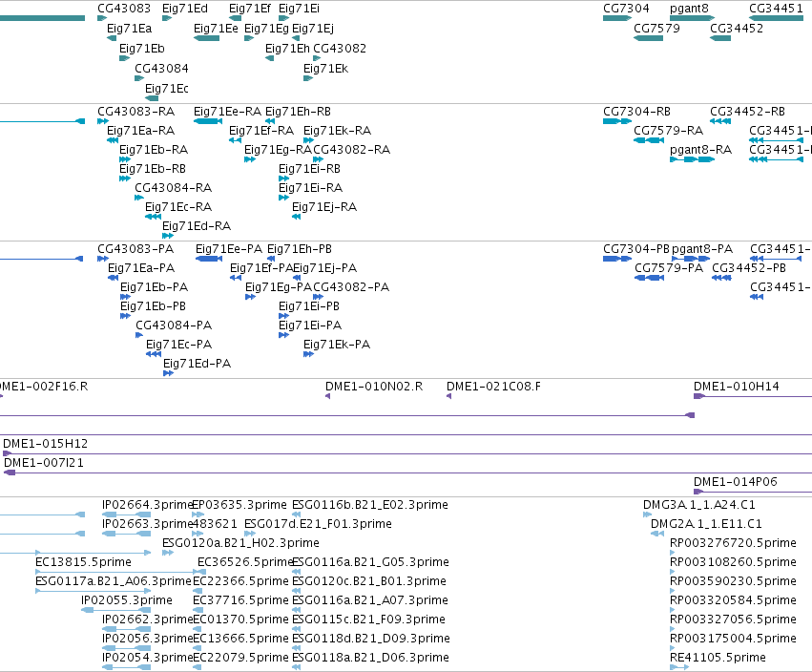Select the Eig71Ed-PA protein label
Viewport: 812px width, 672px height.
point(197,365)
